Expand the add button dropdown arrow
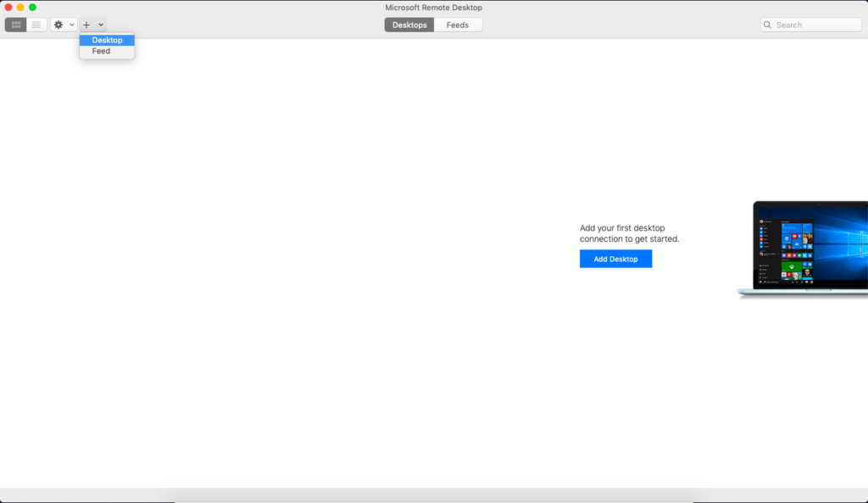This screenshot has height=503, width=868. 101,25
